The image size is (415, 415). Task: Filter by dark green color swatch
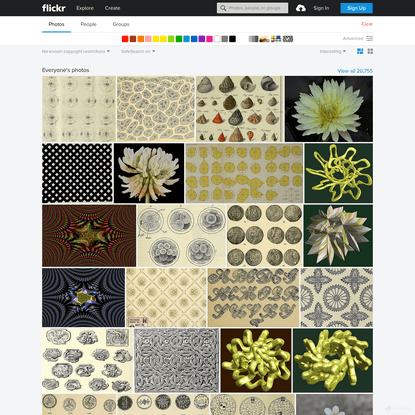tap(179, 39)
